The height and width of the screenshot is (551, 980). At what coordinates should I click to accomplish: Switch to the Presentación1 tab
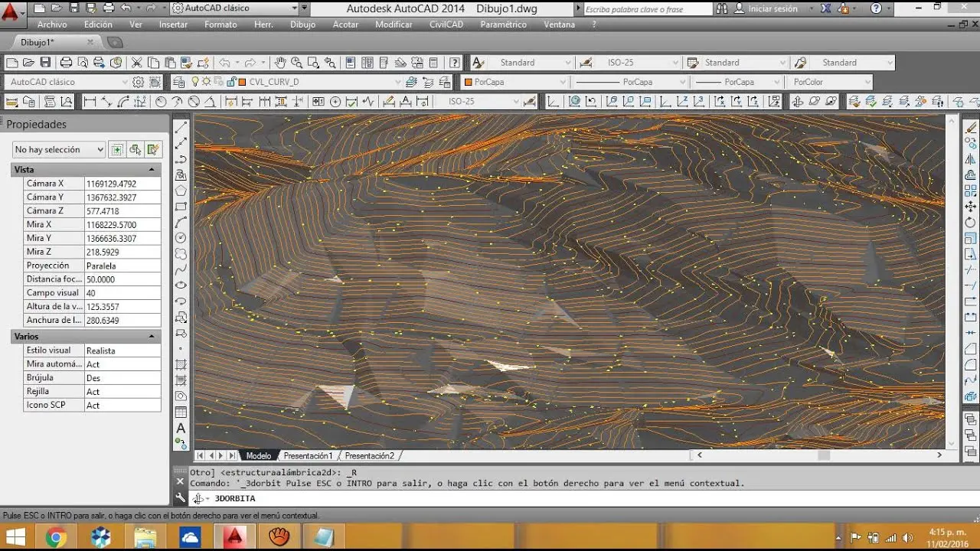(x=308, y=455)
